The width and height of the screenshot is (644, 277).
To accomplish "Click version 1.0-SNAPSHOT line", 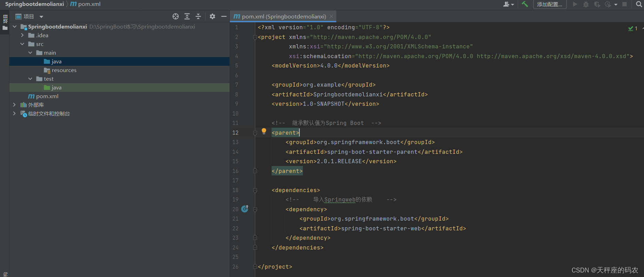I will point(325,104).
